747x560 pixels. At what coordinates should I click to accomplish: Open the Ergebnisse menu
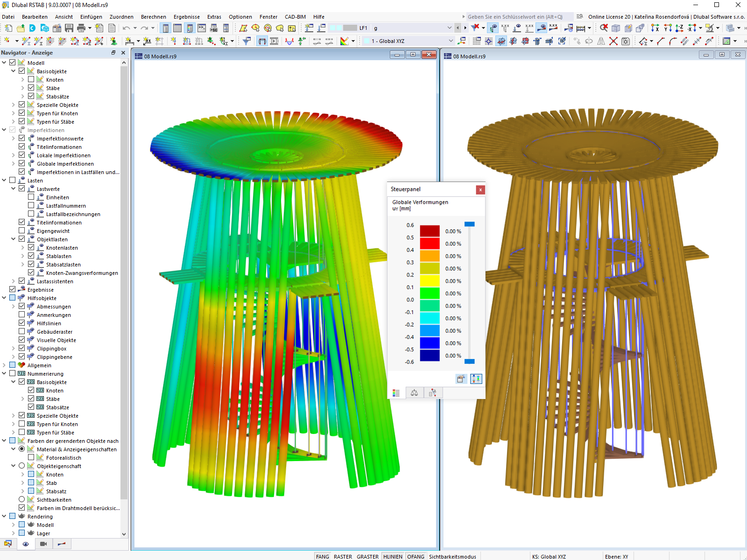(187, 17)
